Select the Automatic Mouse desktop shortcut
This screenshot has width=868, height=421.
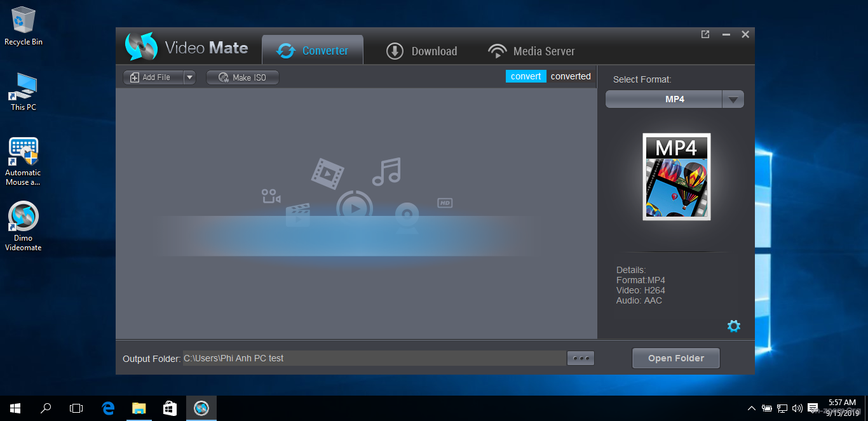pyautogui.click(x=24, y=161)
